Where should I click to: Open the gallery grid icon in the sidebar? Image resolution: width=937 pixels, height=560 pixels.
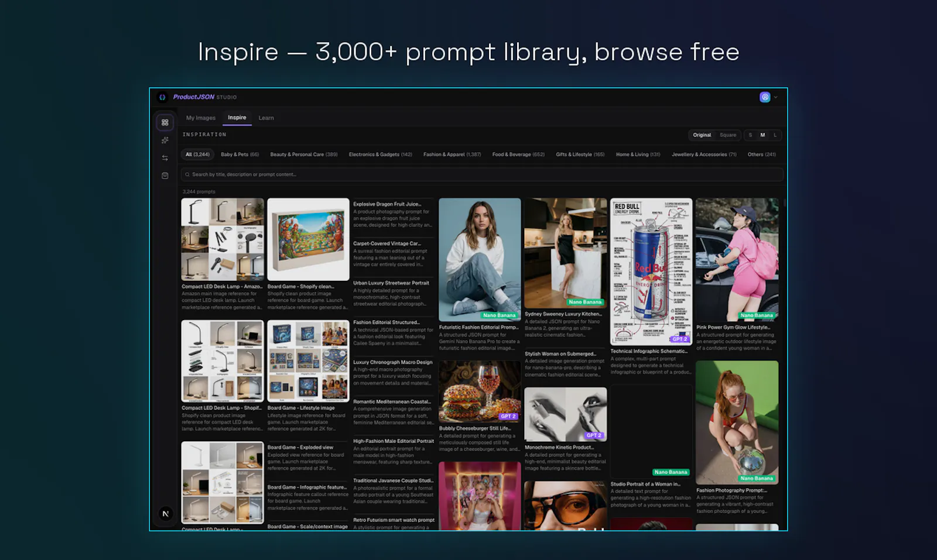[165, 122]
